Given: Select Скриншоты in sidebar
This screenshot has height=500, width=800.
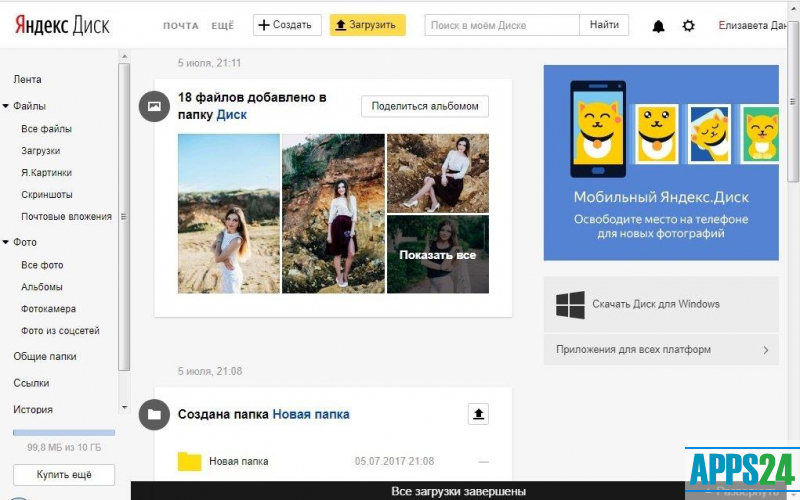Looking at the screenshot, I should tap(47, 195).
